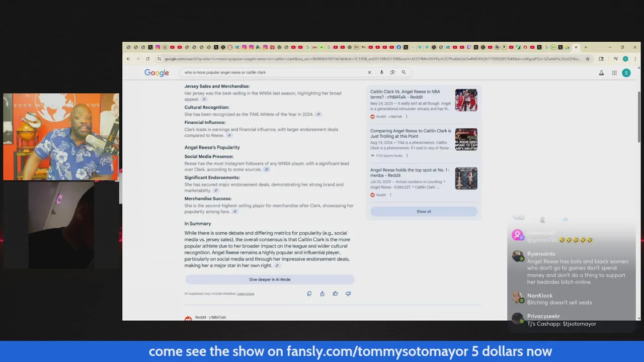Click 'Dive deeper in AI Mode' button
The height and width of the screenshot is (362, 644).
(270, 280)
